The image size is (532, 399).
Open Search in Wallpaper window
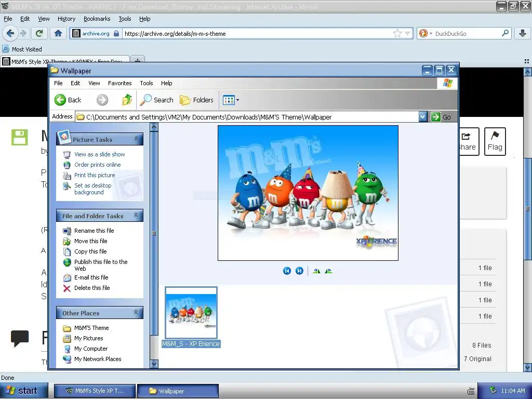[x=156, y=100]
